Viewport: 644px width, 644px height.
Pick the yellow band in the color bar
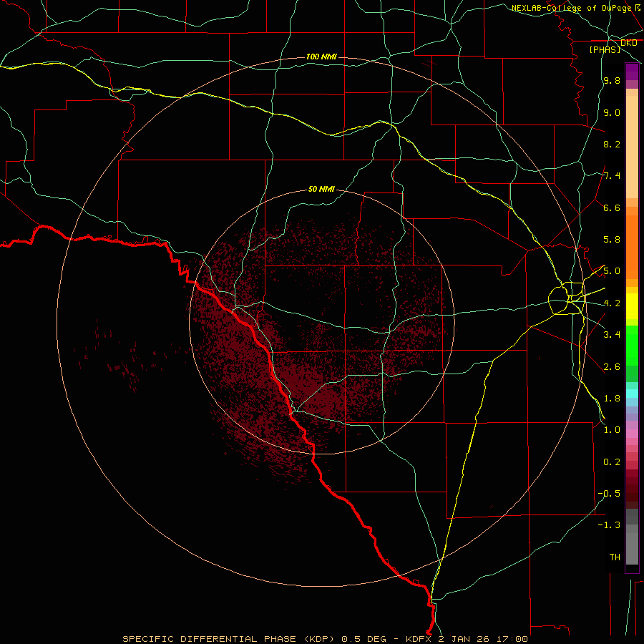click(x=632, y=306)
